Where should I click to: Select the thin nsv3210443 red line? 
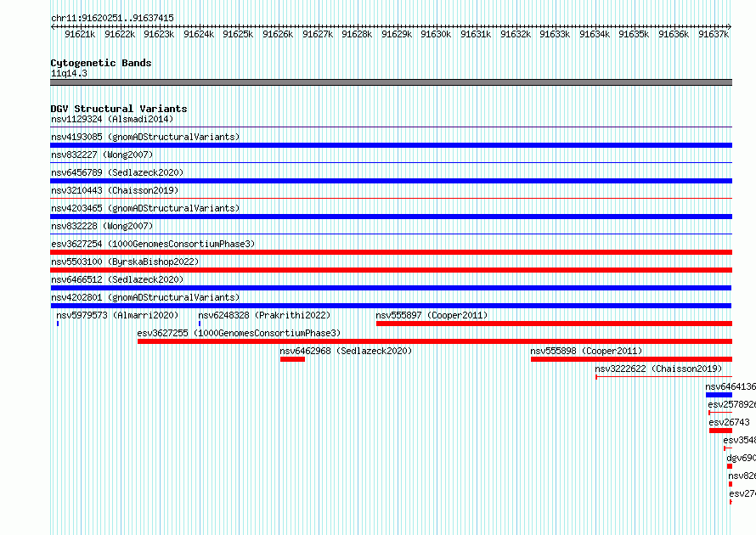click(391, 198)
